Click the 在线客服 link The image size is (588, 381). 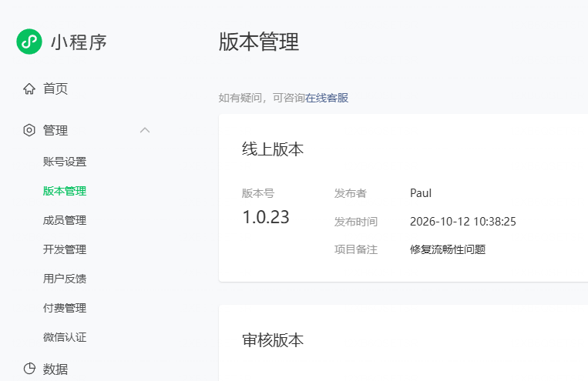327,99
